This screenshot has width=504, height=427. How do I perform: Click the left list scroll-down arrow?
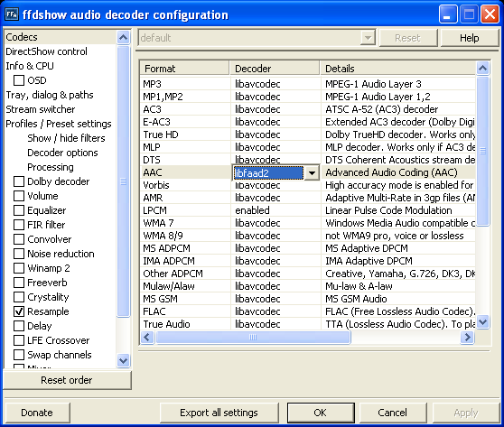tap(124, 360)
